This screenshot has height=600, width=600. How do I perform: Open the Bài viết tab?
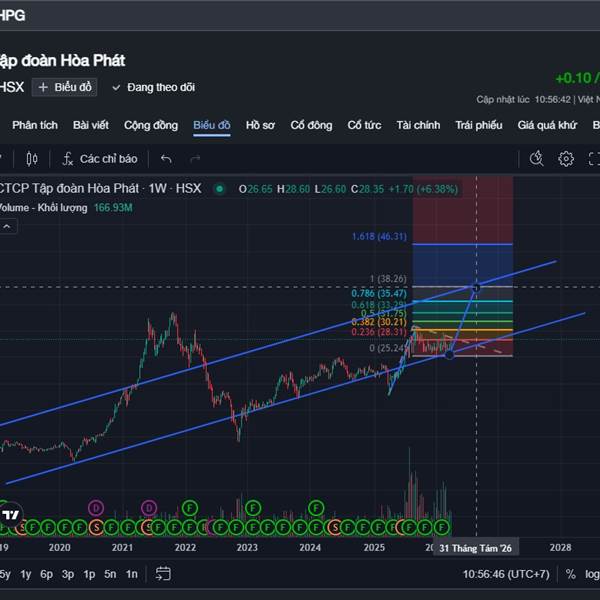pyautogui.click(x=91, y=125)
